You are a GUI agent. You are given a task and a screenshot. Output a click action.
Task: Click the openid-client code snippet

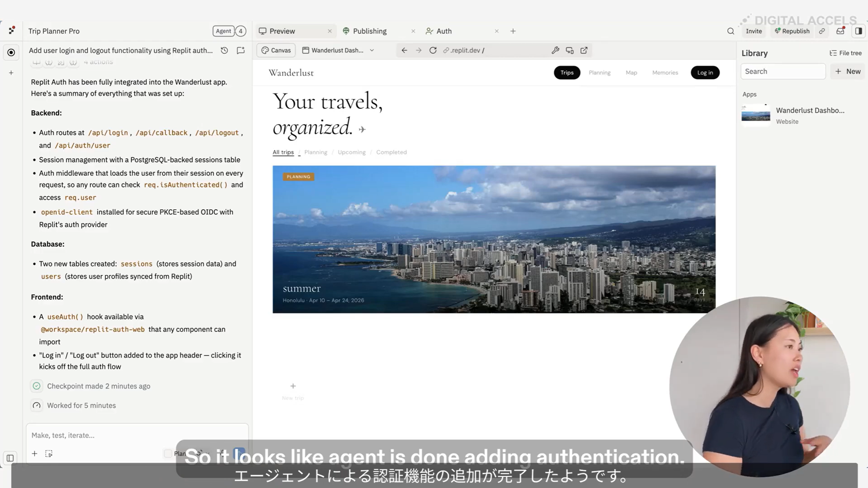[67, 212]
